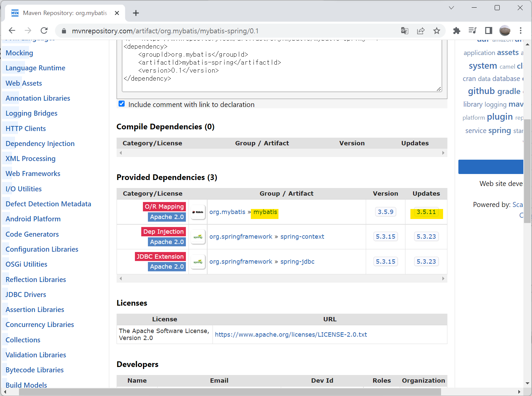Open Code Generators category

click(32, 234)
